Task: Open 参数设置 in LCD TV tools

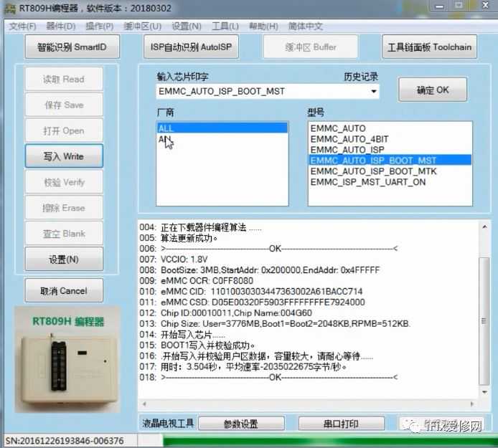Action: [x=240, y=424]
